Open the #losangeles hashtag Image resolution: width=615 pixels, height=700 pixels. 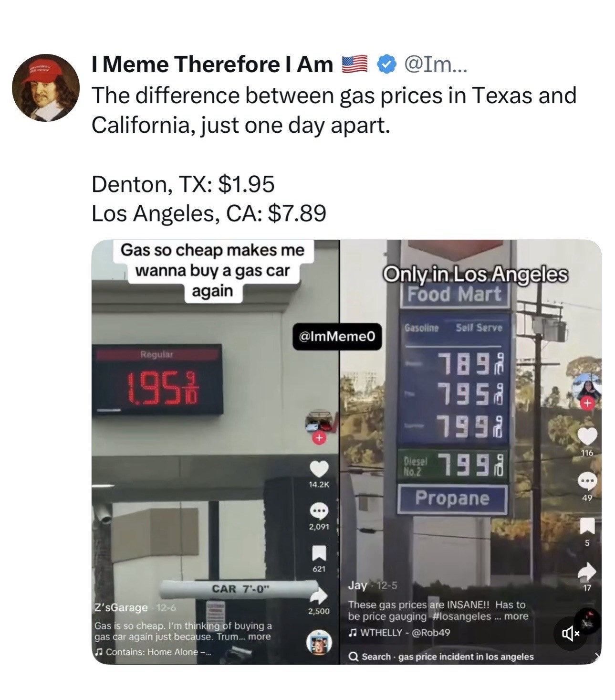point(462,616)
